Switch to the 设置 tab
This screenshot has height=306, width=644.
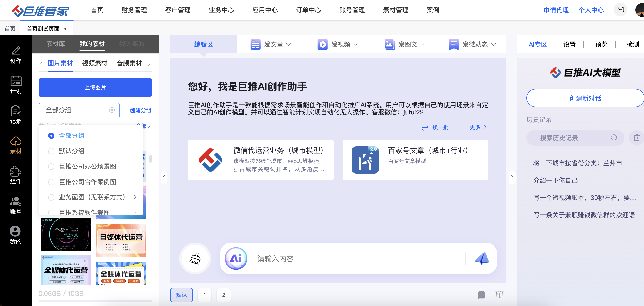click(x=570, y=44)
